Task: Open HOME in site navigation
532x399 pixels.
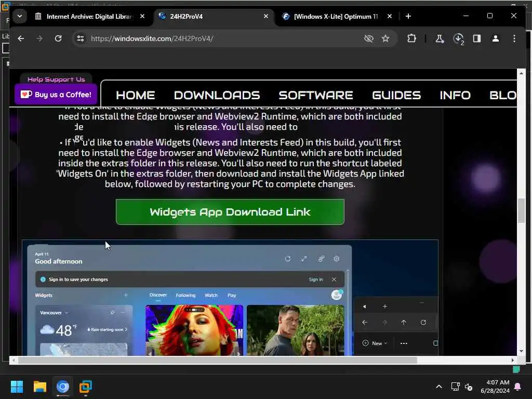Action: 136,96
